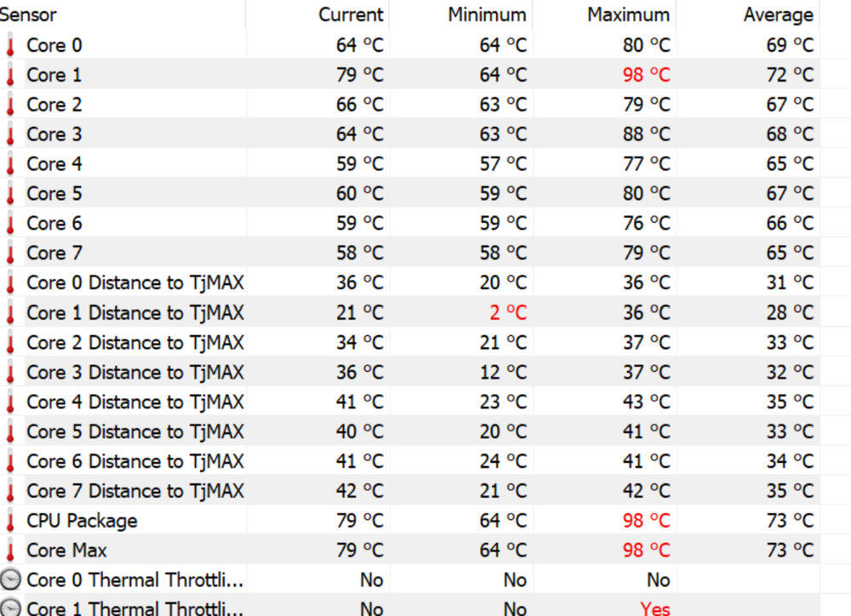Click CPU Package average 73 °C value
Screen dimensions: 851x616
point(790,520)
